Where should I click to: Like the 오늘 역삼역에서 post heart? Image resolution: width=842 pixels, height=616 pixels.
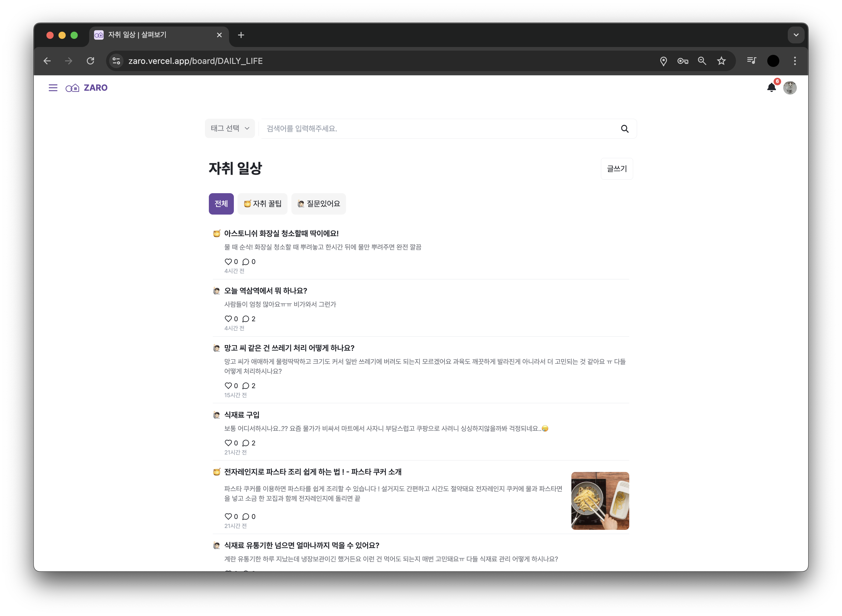[x=228, y=319]
